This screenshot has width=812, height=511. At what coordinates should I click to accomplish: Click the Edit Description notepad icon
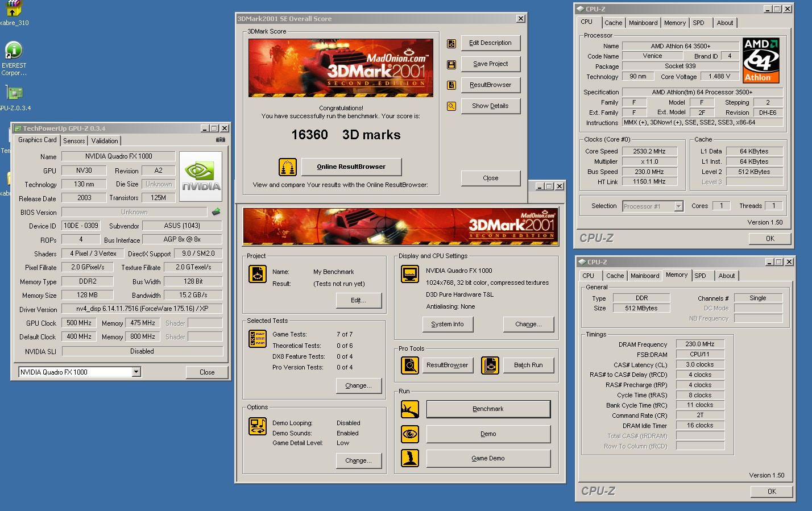tap(451, 44)
